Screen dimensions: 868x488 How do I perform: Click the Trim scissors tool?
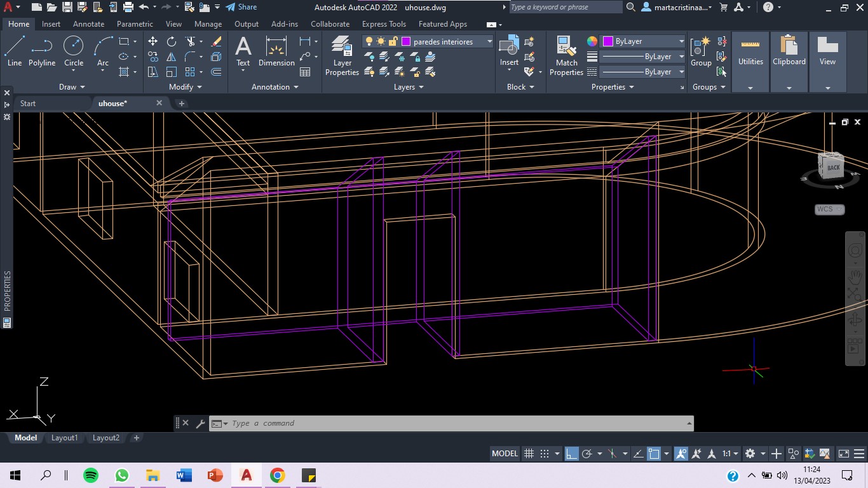pyautogui.click(x=190, y=41)
